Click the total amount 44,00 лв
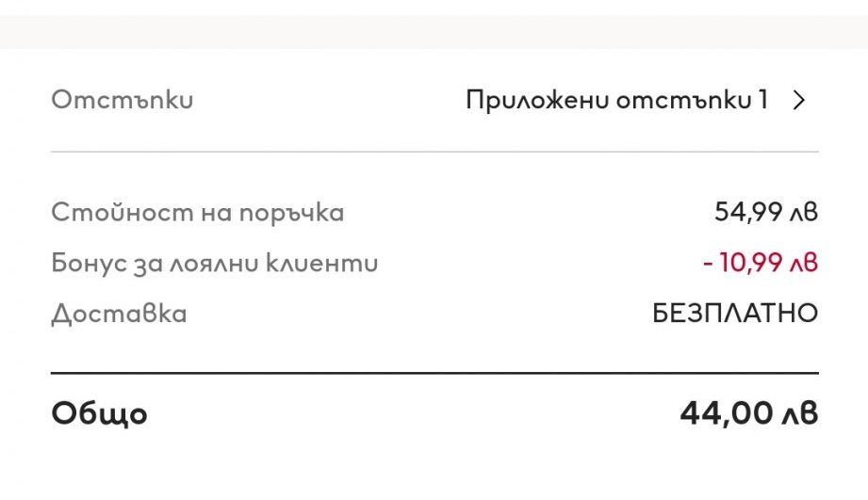Viewport: 868px width, 500px height. point(748,413)
